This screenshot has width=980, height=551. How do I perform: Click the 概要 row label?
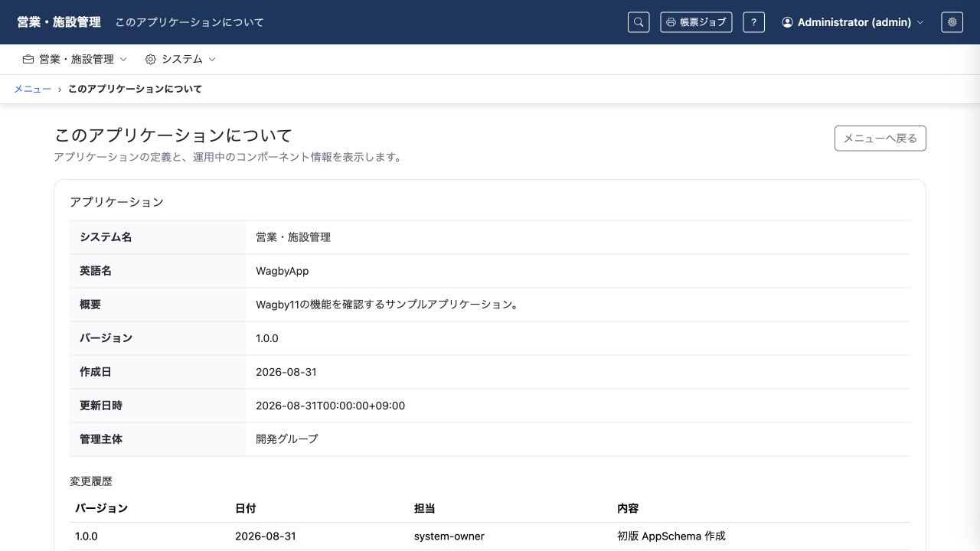click(90, 305)
